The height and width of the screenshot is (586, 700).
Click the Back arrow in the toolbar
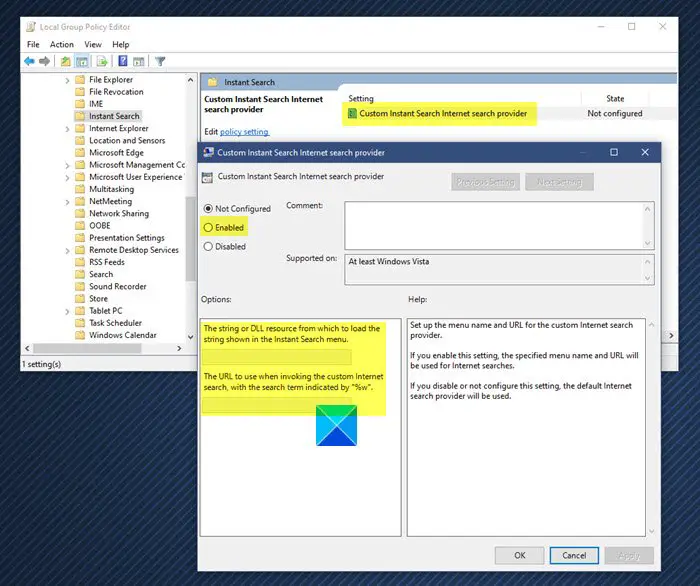pos(29,61)
